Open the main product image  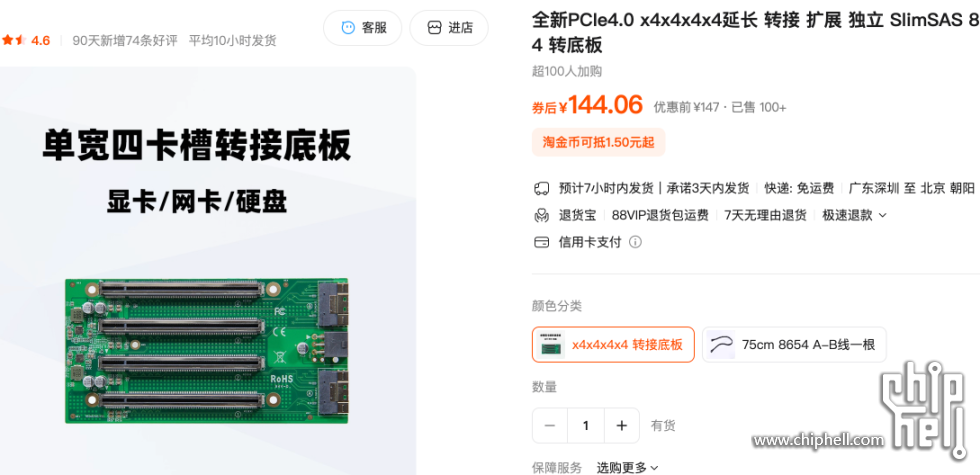(x=207, y=271)
